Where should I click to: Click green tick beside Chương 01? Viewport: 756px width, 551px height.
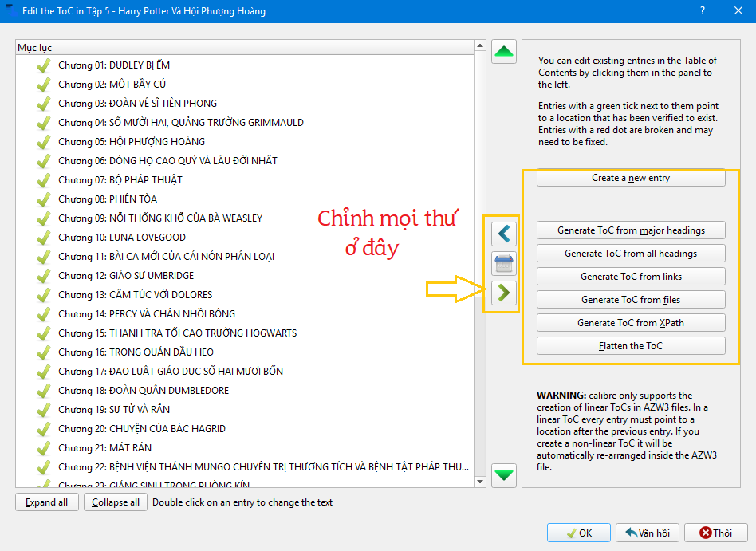point(43,65)
